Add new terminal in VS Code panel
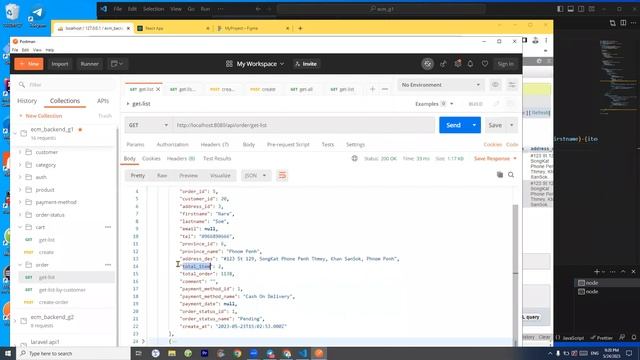The image size is (640, 360). pos(597,271)
